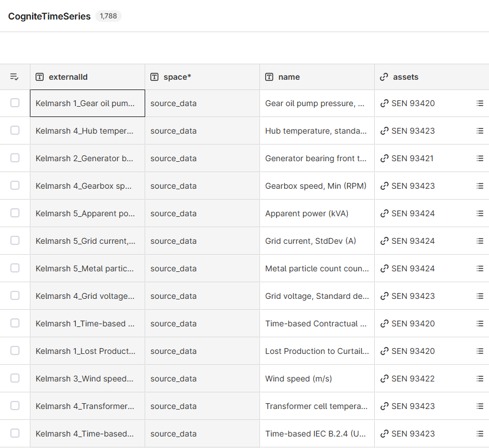
Task: Tick checkbox for Kelmarsh 5_Apparent power row
Action: (15, 213)
